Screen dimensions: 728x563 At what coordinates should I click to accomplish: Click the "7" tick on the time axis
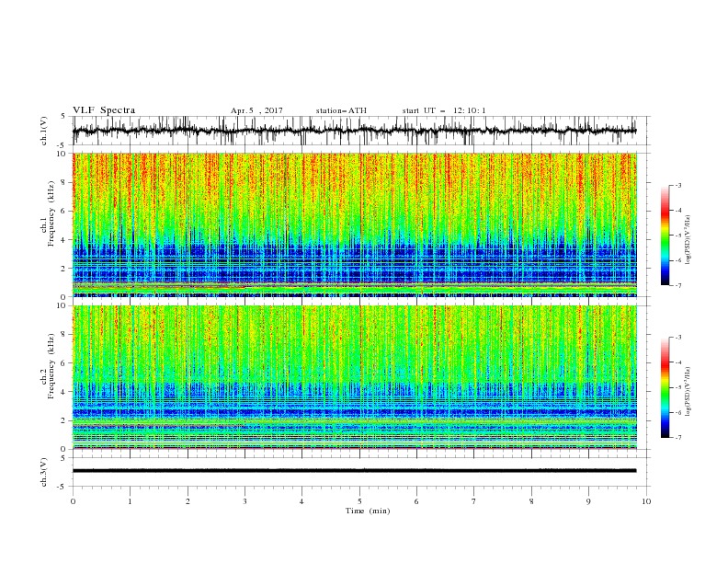point(474,501)
